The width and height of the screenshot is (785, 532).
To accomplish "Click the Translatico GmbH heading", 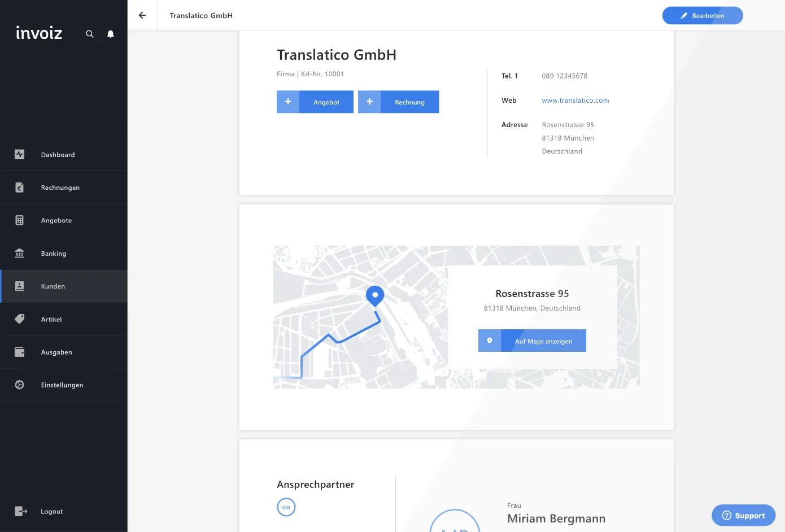I will pyautogui.click(x=337, y=55).
